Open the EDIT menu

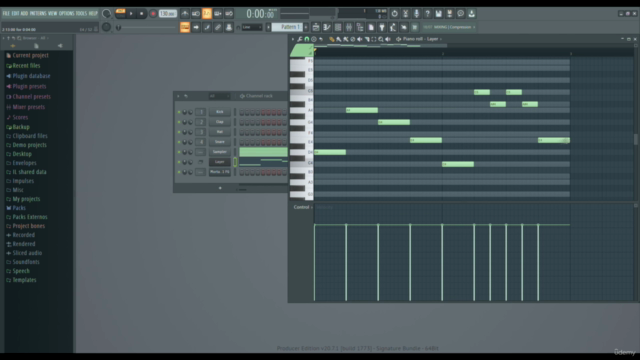(15, 13)
